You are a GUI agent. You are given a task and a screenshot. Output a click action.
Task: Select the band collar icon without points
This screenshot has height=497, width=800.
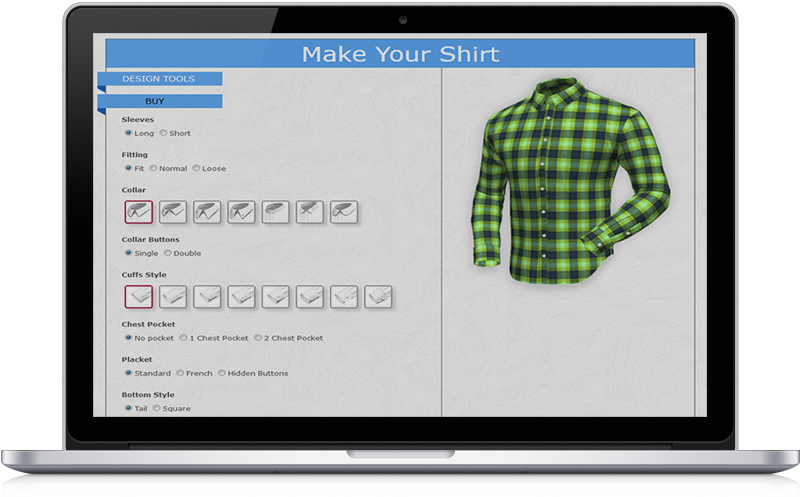[x=276, y=212]
